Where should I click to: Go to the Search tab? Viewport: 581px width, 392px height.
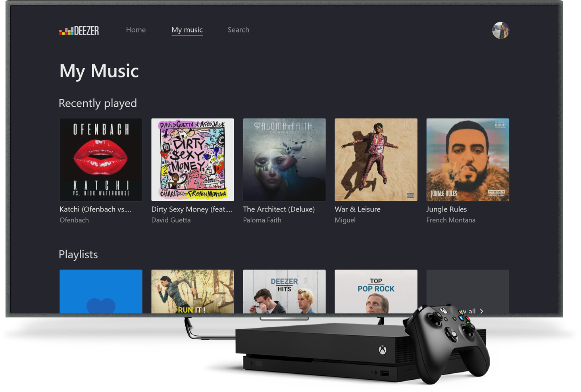[238, 30]
